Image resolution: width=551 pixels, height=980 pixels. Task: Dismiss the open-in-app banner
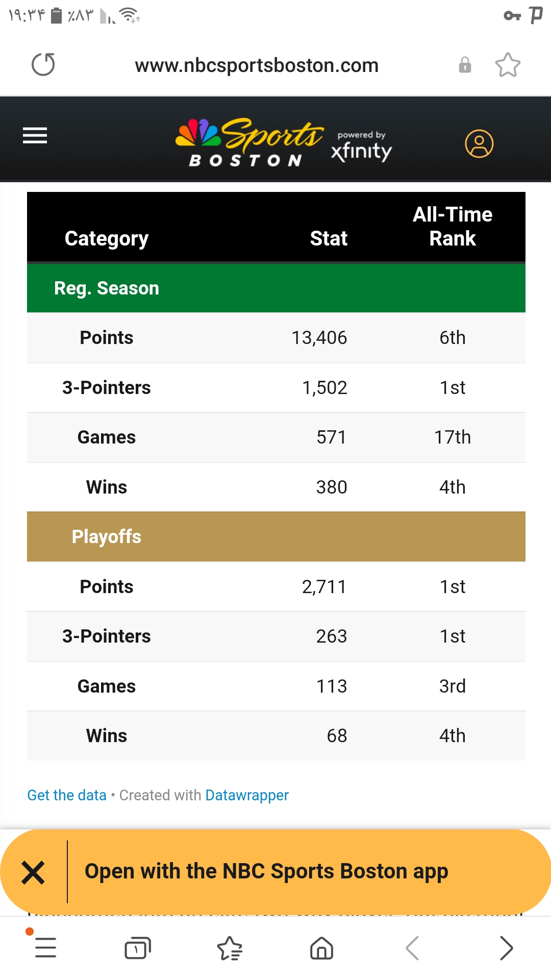tap(34, 872)
